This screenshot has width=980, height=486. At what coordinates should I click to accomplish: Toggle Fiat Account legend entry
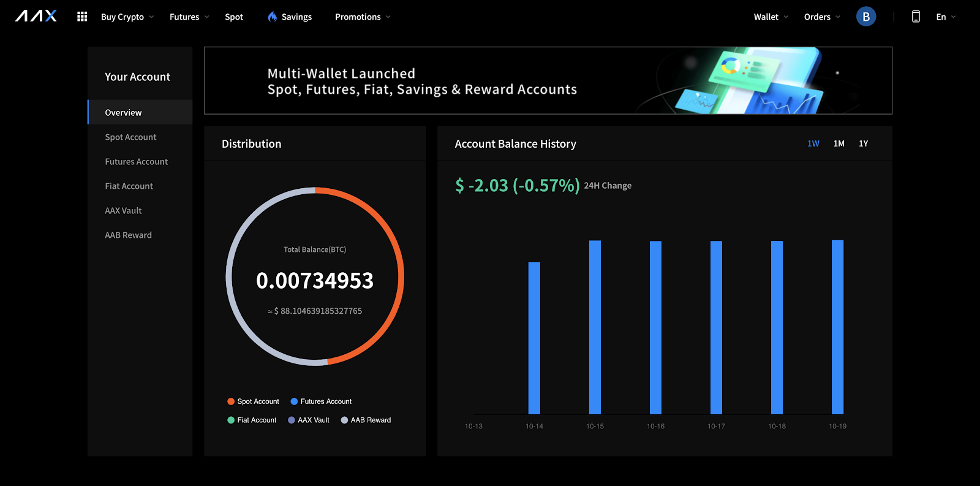coord(252,420)
